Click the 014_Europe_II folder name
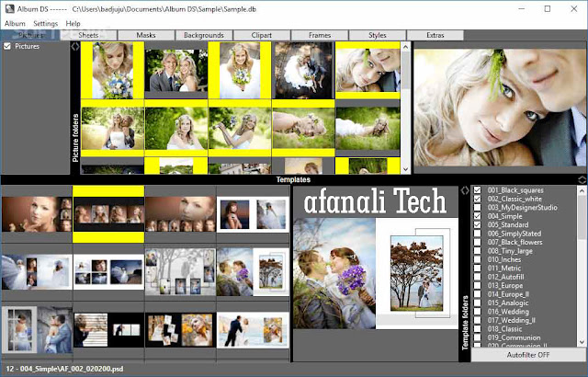This screenshot has height=377, width=588. click(508, 294)
